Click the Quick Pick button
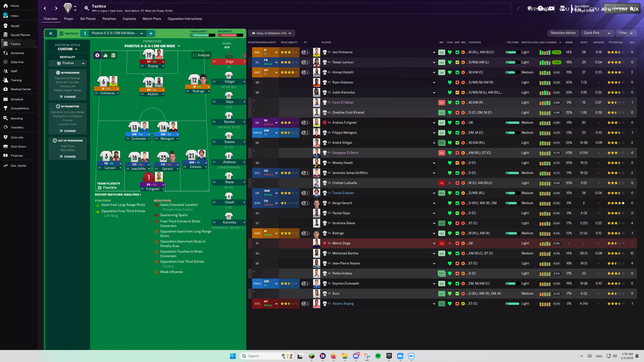The width and height of the screenshot is (644, 362). coord(592,33)
